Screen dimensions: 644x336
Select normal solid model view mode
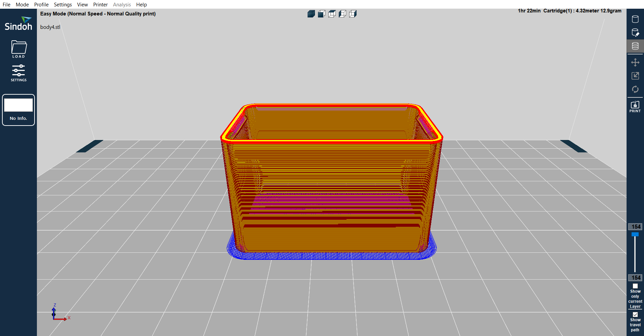(x=635, y=19)
